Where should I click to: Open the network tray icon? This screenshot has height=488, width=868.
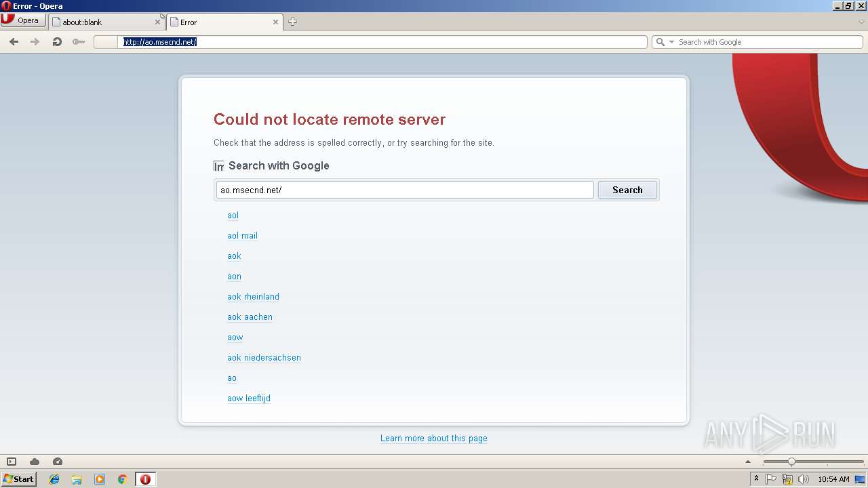click(787, 479)
